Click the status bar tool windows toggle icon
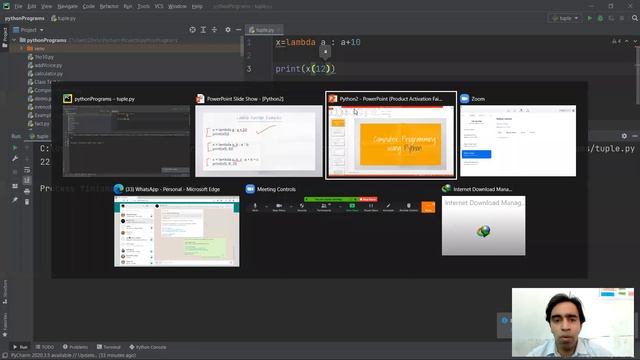The height and width of the screenshot is (360, 640). coord(4,356)
